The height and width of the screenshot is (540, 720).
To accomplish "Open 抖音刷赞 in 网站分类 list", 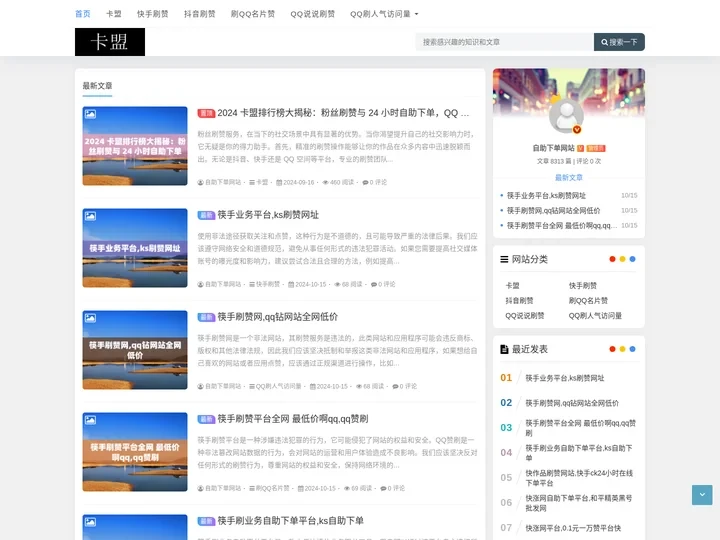I will pos(519,301).
